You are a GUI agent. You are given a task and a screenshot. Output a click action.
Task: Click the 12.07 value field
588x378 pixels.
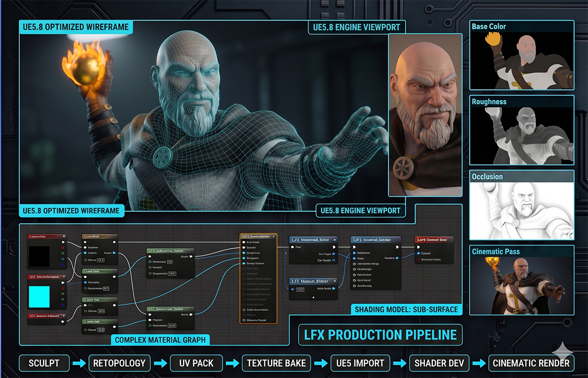[x=300, y=289]
